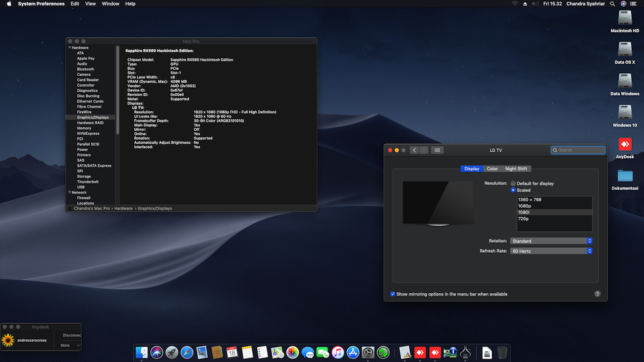
Task: Open Reminders app in dock
Action: point(262,353)
